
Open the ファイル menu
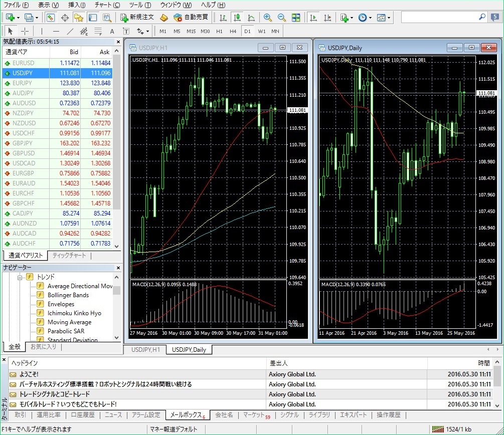16,5
